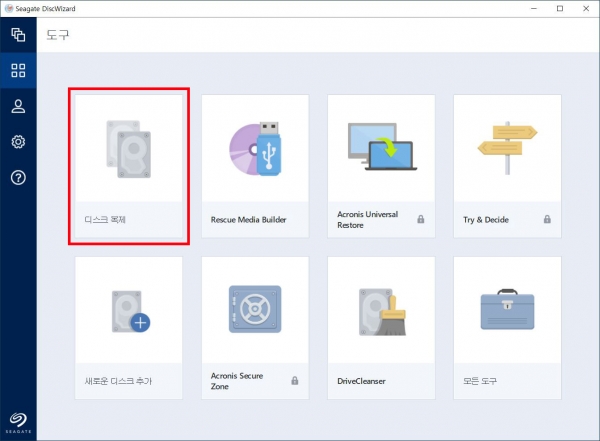The height and width of the screenshot is (441, 600).
Task: Click the lock on Try & Decide
Action: [547, 219]
